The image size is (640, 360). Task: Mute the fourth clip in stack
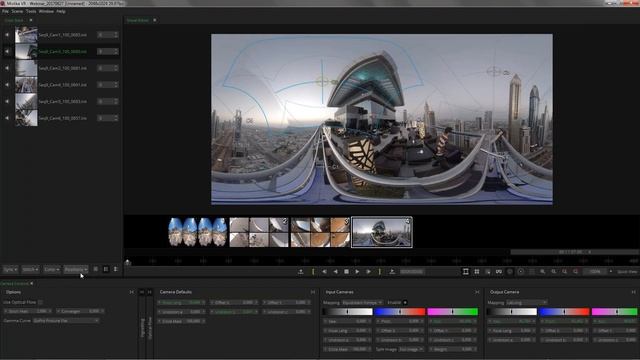point(7,85)
